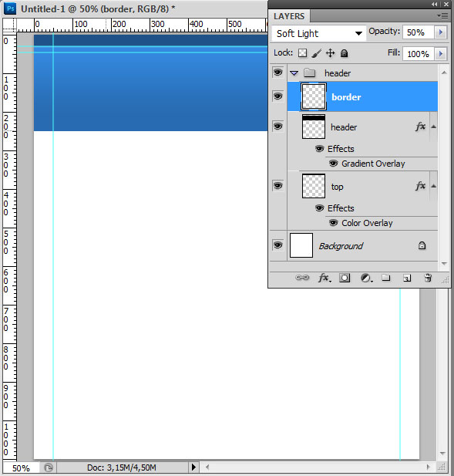Lock transparent pixels
Screen dimensions: 454x476
[302, 53]
